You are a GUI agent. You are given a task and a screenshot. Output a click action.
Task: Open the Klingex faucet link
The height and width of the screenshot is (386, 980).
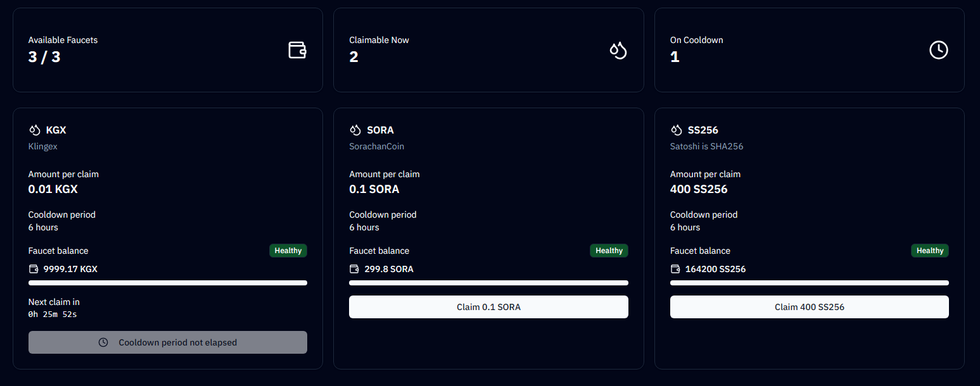click(42, 146)
